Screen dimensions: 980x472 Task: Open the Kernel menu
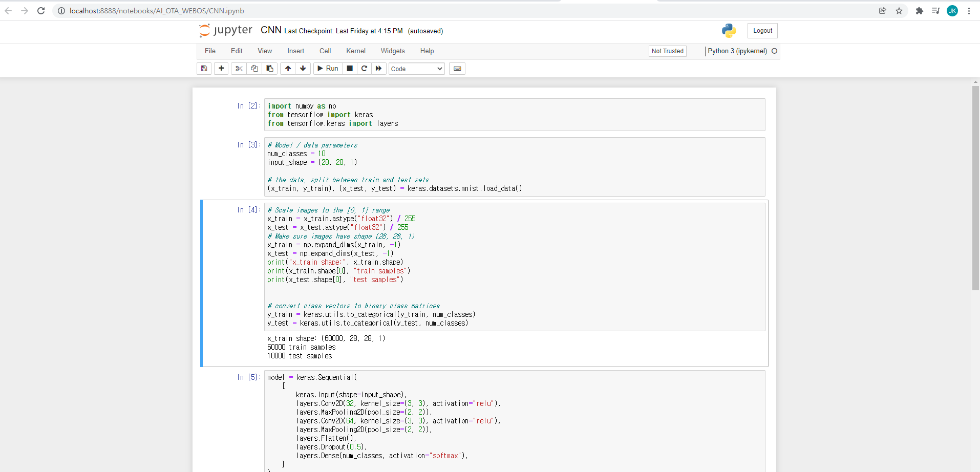click(x=355, y=51)
